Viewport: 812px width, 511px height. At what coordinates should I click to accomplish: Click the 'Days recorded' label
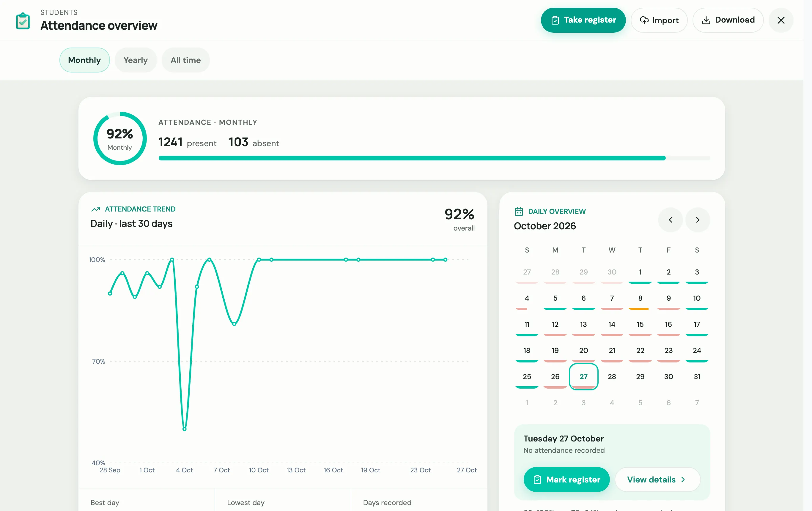[x=387, y=503]
